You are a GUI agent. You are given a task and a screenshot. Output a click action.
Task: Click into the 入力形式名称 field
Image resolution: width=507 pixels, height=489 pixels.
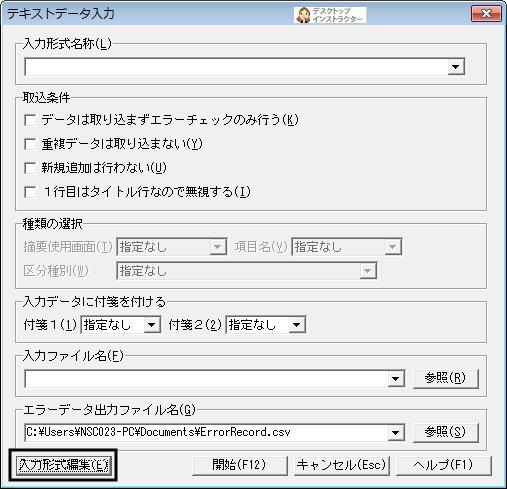coord(236,67)
